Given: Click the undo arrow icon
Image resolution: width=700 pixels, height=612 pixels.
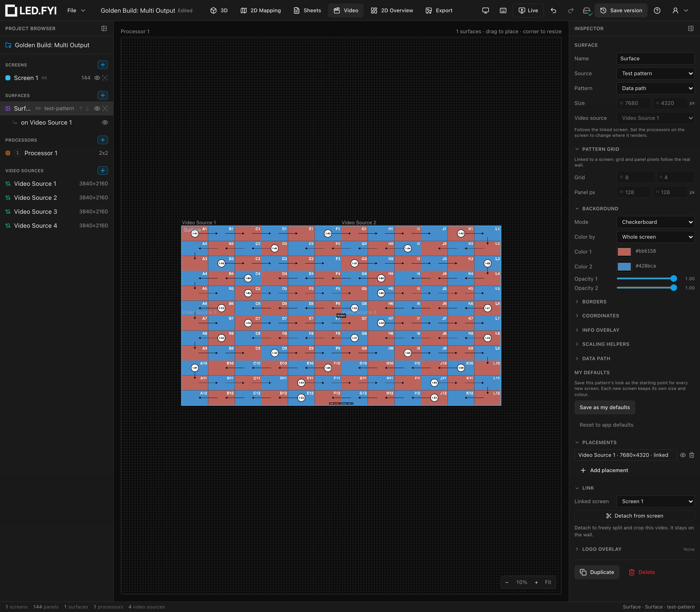Looking at the screenshot, I should pyautogui.click(x=553, y=10).
